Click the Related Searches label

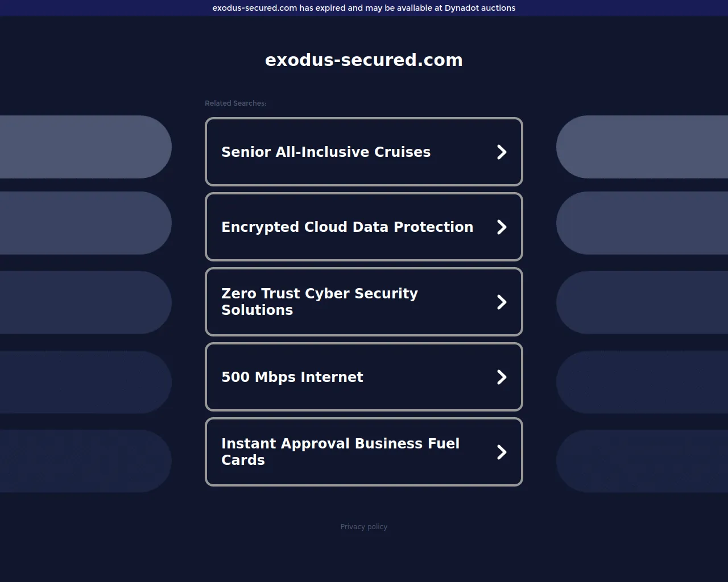click(x=235, y=103)
